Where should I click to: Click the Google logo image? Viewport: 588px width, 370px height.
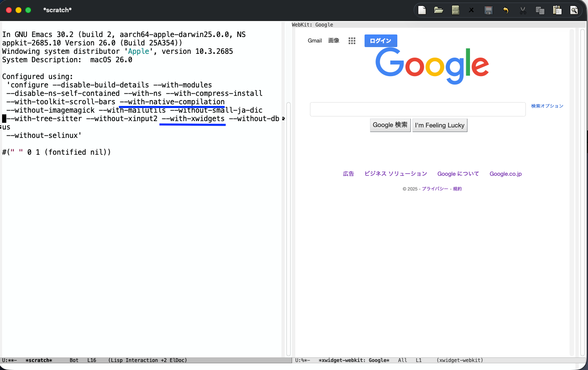(432, 66)
